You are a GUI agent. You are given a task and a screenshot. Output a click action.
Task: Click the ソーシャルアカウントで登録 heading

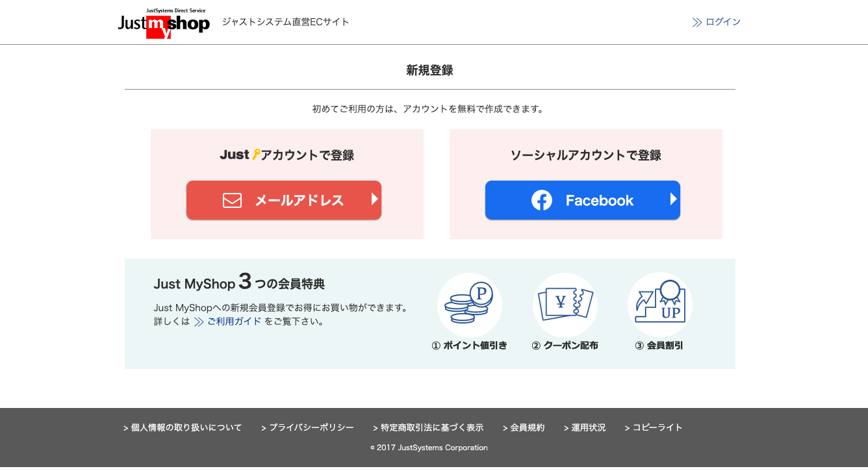[x=585, y=155]
